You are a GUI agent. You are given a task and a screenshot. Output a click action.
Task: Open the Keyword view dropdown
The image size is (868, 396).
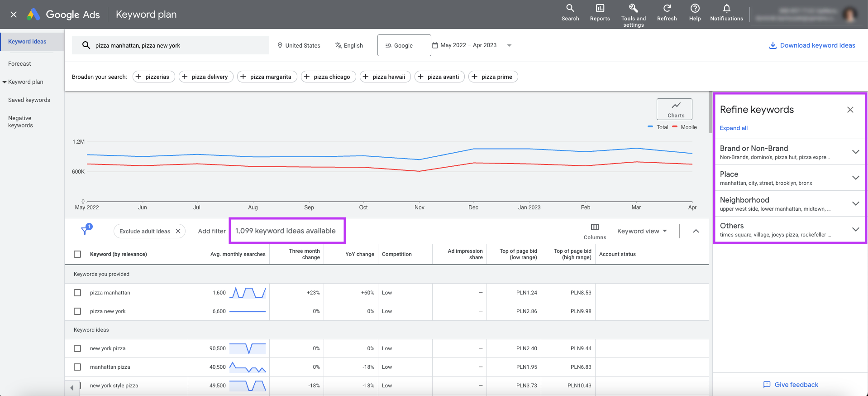pos(642,231)
